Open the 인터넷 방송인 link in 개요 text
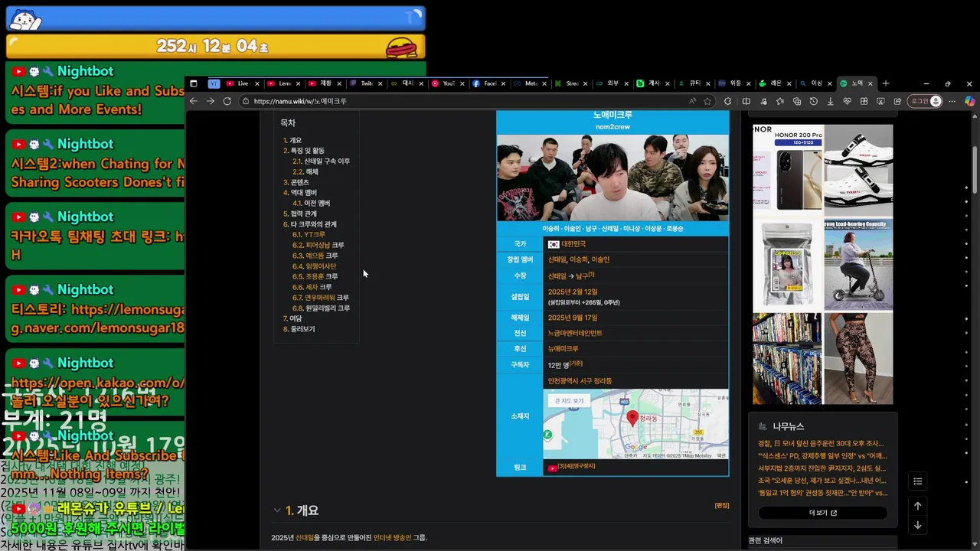This screenshot has width=980, height=551. click(392, 538)
